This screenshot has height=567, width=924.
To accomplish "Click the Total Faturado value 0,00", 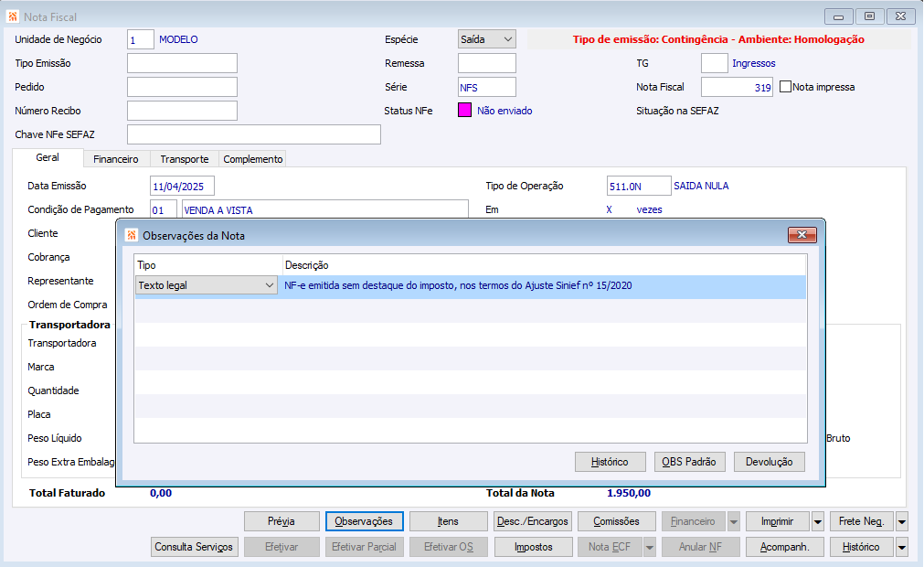I will [x=161, y=493].
